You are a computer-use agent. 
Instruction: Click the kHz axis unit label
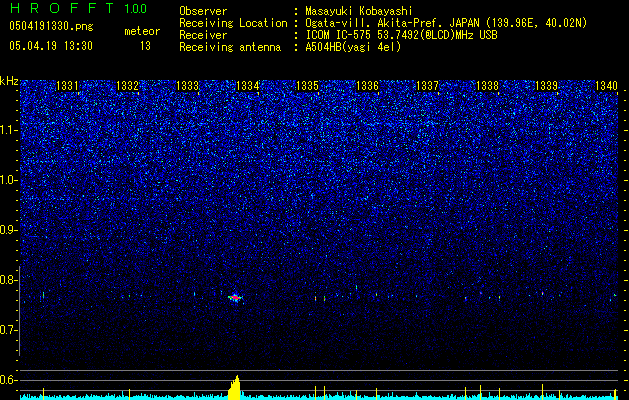(9, 81)
